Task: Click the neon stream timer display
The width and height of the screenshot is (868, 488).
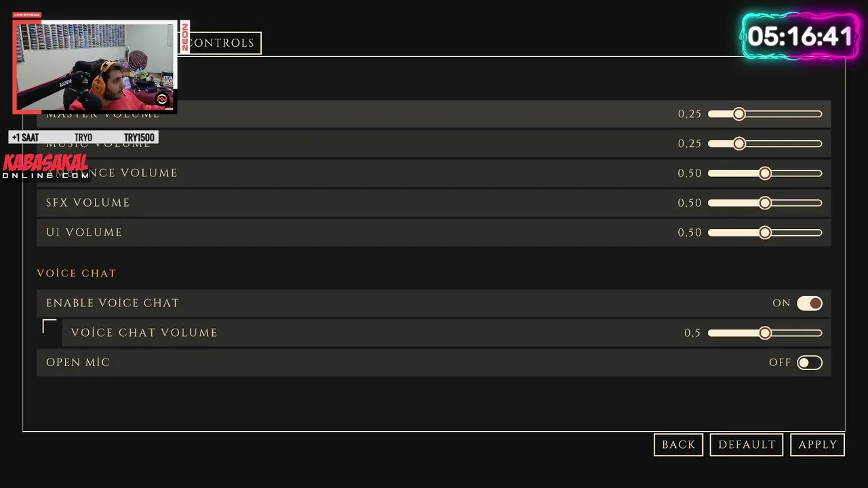Action: tap(800, 36)
